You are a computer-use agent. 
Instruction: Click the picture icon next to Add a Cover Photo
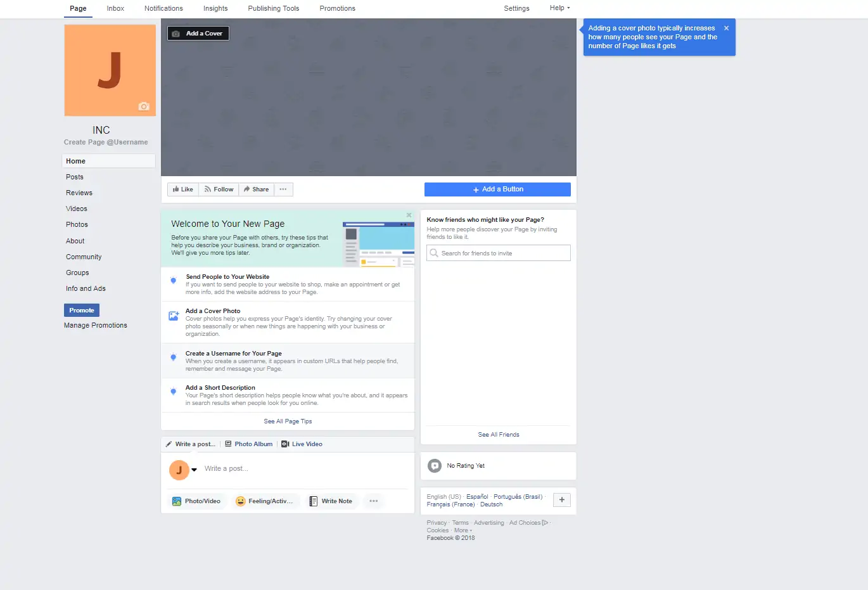pyautogui.click(x=173, y=316)
